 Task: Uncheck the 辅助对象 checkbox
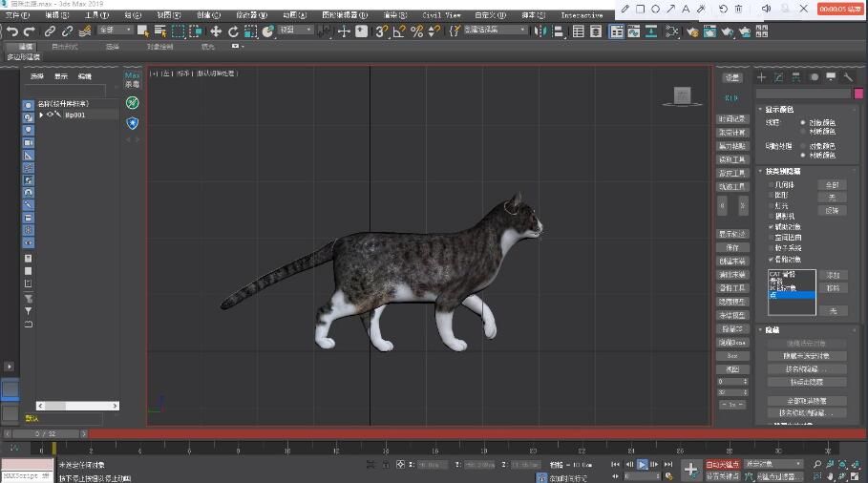771,227
